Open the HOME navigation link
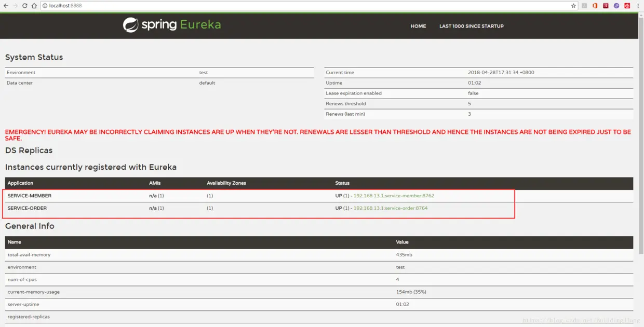644x327 pixels. (x=418, y=26)
